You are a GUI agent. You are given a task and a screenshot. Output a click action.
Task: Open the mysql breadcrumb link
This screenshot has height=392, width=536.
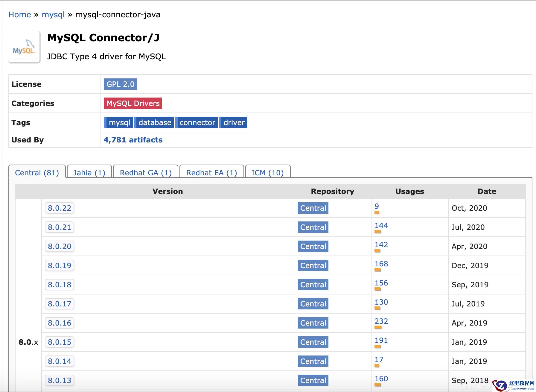(53, 15)
